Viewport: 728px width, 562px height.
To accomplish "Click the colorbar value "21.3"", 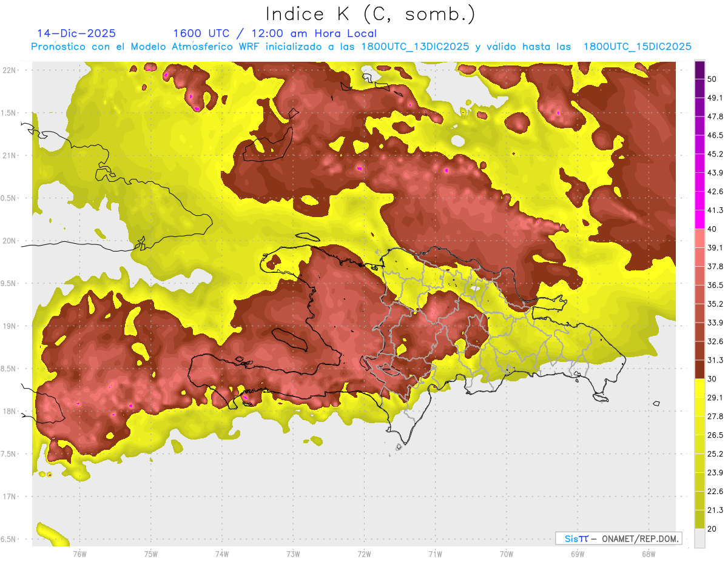I will pyautogui.click(x=715, y=510).
